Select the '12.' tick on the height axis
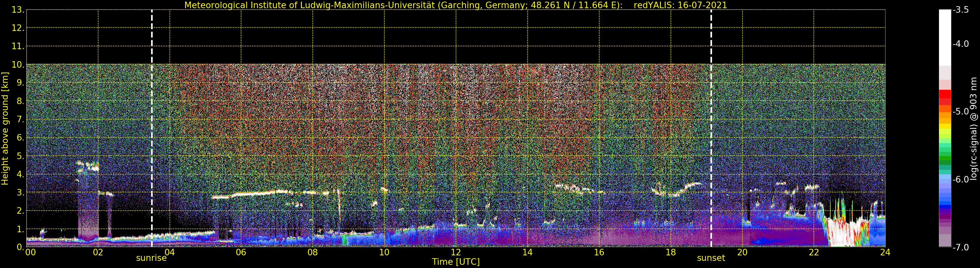This screenshot has width=980, height=268. pos(18,28)
